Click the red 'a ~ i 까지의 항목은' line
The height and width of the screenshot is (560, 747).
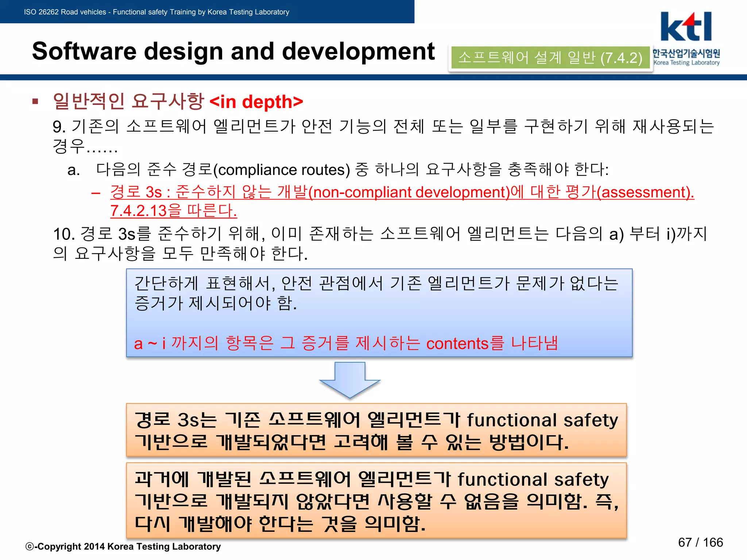pyautogui.click(x=346, y=343)
